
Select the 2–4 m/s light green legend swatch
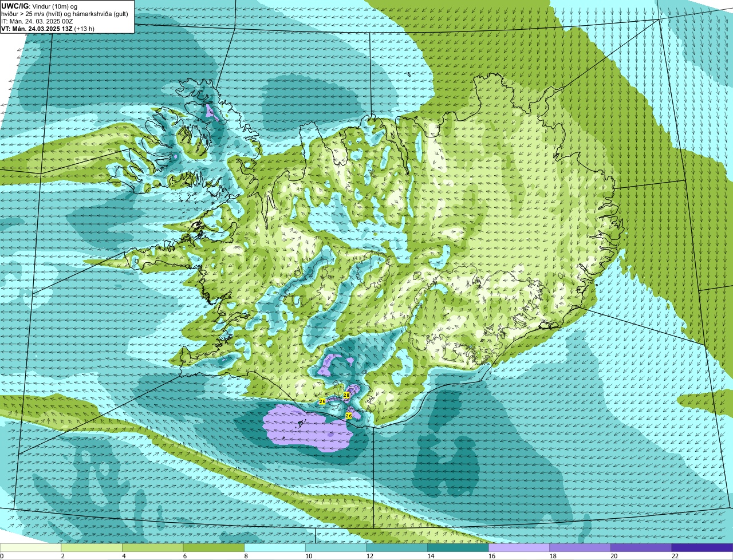point(92,548)
